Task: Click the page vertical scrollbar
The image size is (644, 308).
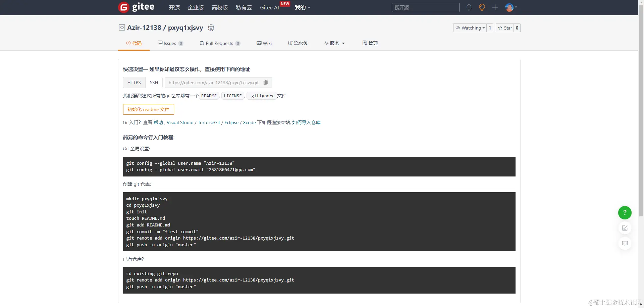Action: point(641,111)
